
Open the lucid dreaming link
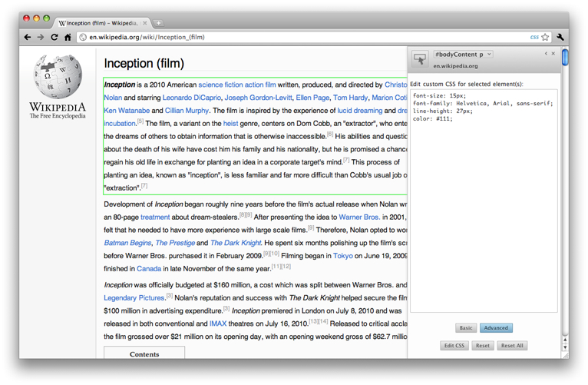(x=360, y=111)
